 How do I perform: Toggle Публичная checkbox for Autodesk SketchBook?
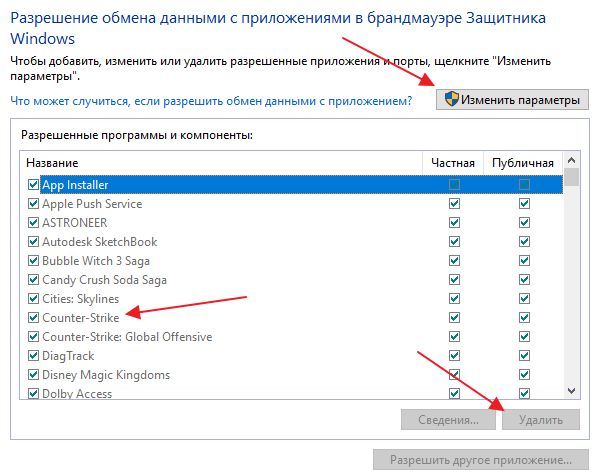524,242
